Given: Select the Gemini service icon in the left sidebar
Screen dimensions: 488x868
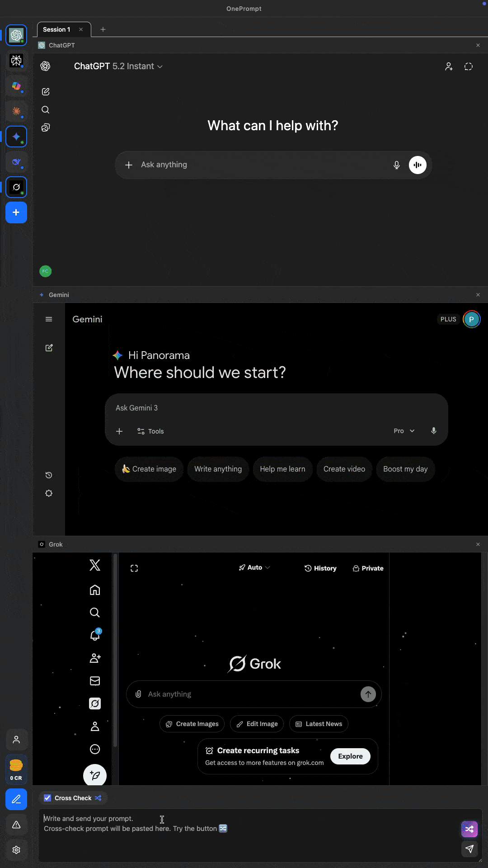Looking at the screenshot, I should tap(16, 137).
